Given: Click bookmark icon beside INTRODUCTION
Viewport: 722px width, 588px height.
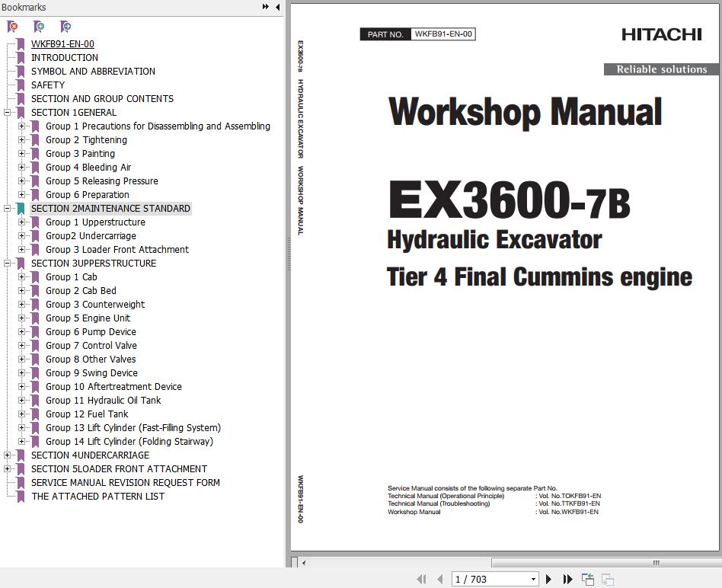Looking at the screenshot, I should [x=21, y=58].
